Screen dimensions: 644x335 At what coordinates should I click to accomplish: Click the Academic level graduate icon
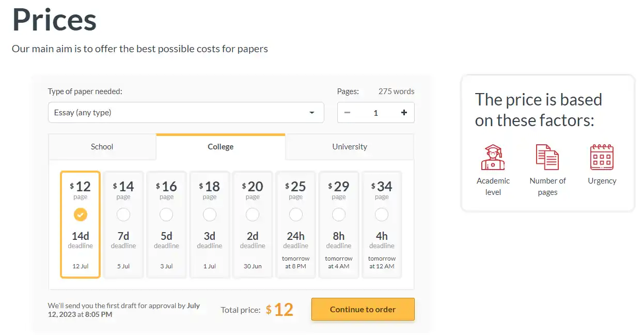(x=493, y=158)
